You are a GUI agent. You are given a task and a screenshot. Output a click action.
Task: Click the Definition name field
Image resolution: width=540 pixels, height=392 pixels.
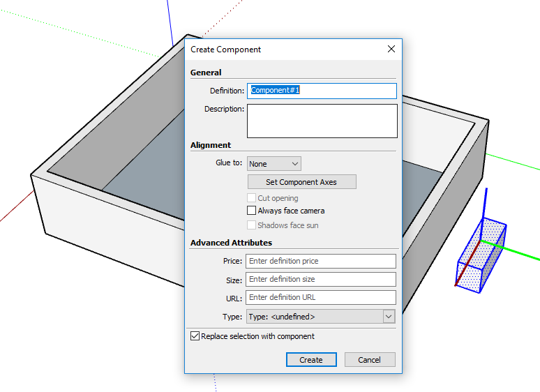point(322,91)
